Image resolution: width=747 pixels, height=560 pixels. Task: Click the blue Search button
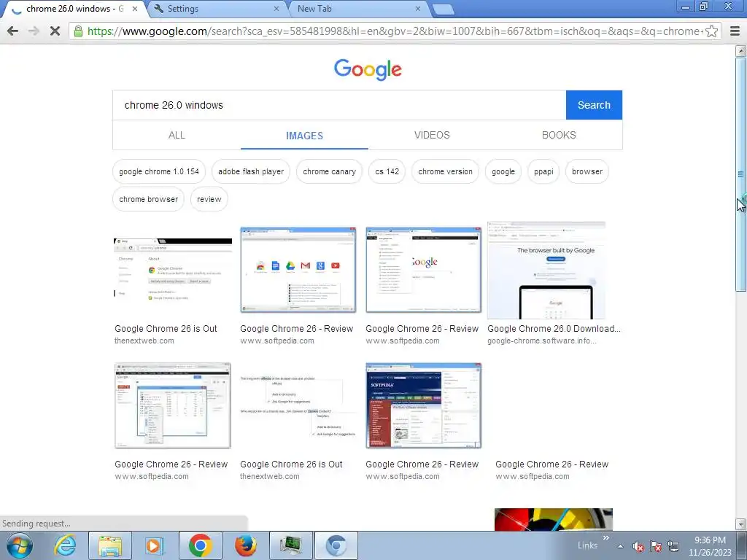594,105
